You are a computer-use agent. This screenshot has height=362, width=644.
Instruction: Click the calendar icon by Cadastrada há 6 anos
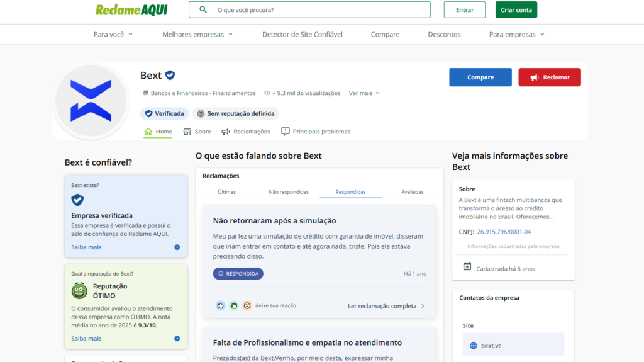(x=467, y=266)
